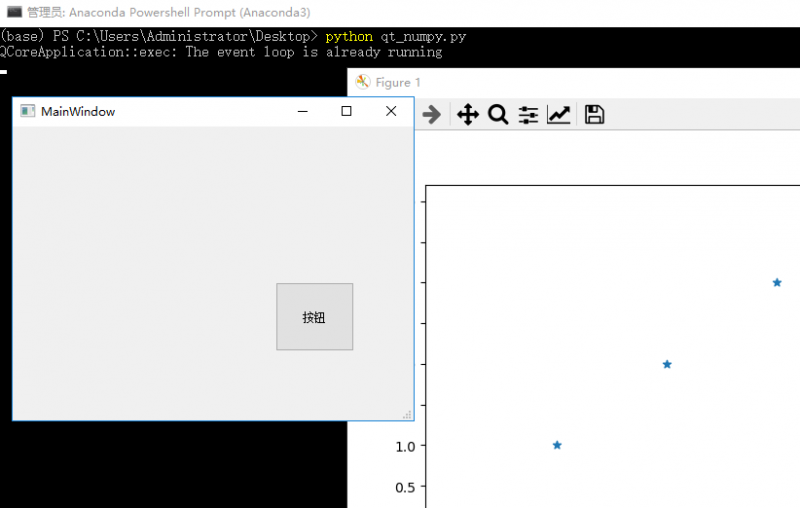Click the Figure 1 title text
Screen dimensions: 800x508
[x=398, y=82]
